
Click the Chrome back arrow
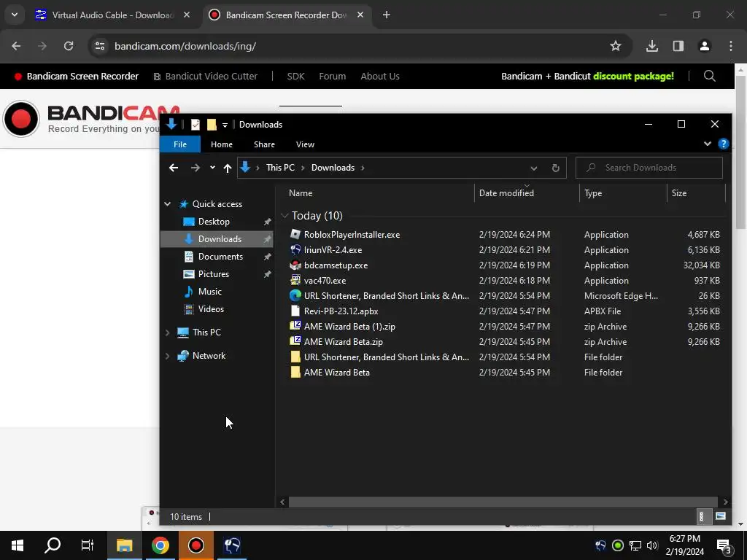tap(16, 46)
